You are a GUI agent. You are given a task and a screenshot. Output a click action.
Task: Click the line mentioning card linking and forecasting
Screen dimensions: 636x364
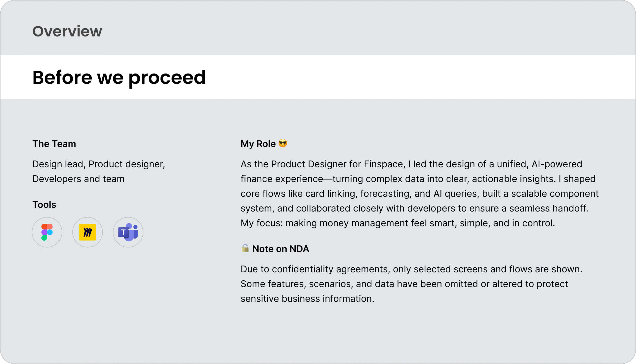point(420,194)
